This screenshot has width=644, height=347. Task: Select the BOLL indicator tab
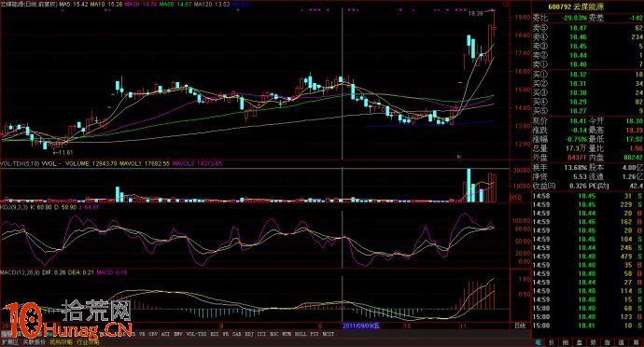[301, 334]
